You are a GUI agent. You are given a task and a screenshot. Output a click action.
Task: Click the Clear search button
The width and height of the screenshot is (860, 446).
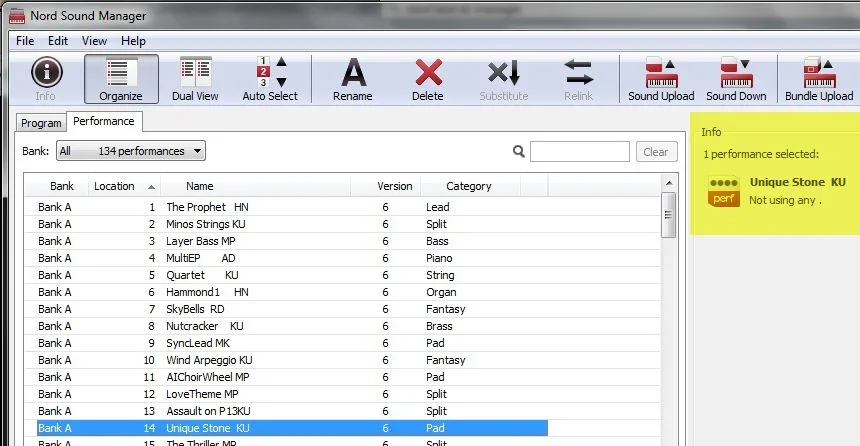pos(657,151)
